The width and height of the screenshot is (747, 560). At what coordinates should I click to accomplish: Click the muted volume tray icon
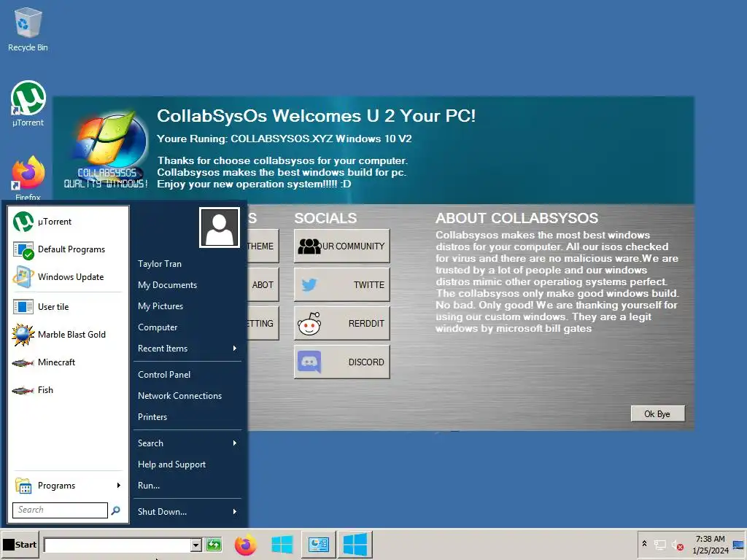point(678,545)
